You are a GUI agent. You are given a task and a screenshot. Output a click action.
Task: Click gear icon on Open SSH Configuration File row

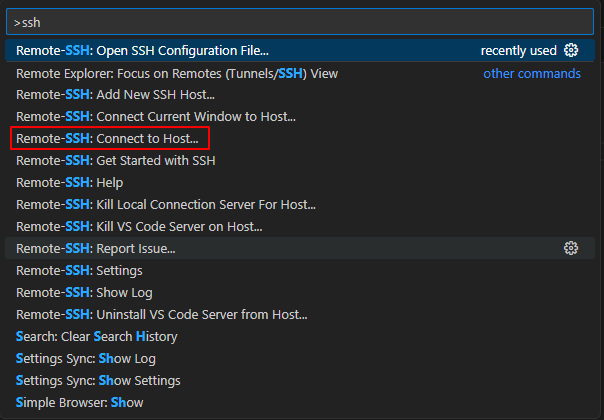(x=571, y=50)
